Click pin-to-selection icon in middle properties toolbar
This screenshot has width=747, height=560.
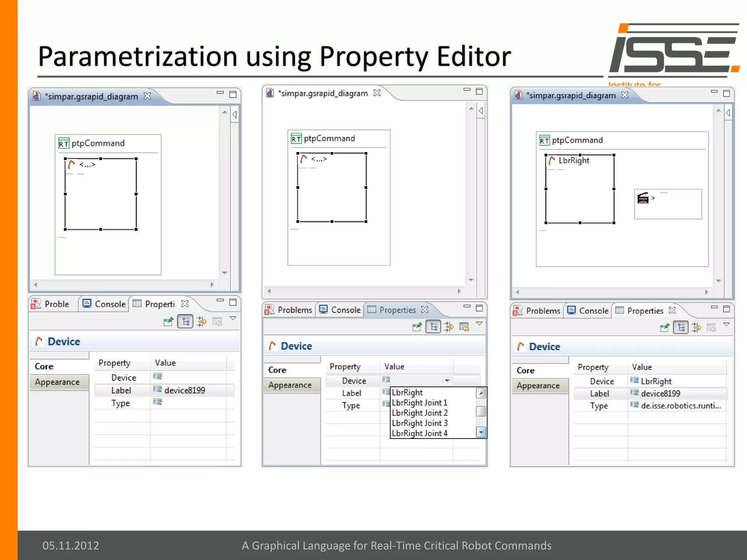417,327
